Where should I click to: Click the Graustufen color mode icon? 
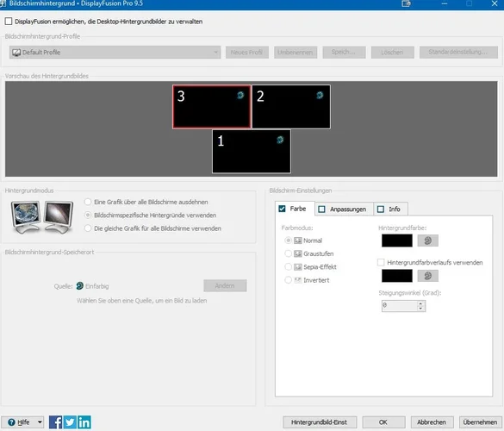click(298, 253)
